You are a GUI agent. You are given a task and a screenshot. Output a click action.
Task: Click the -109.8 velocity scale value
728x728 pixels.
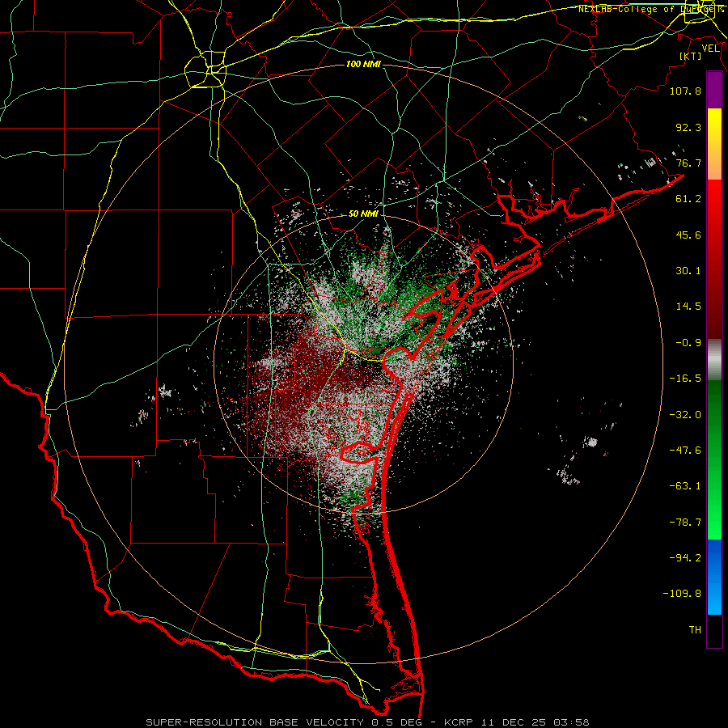(682, 594)
